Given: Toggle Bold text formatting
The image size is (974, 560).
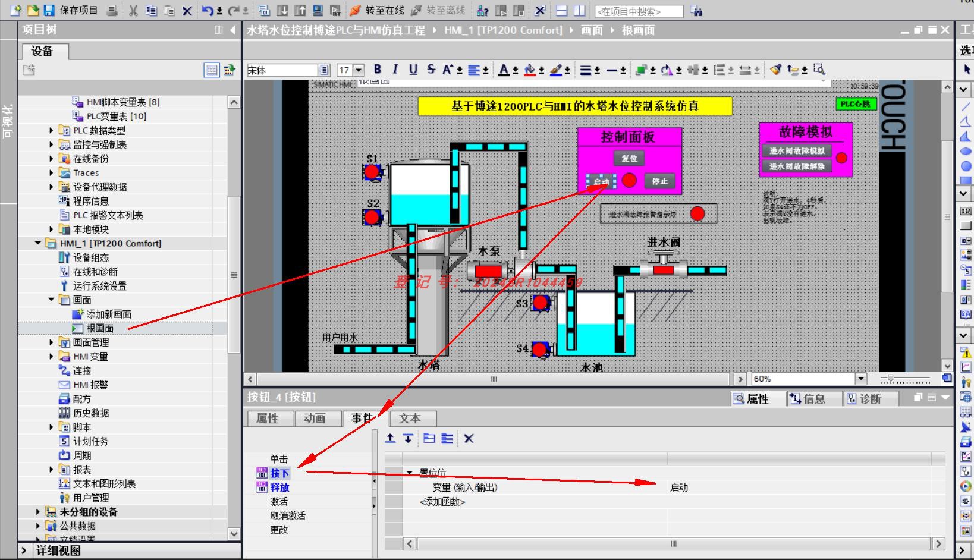Looking at the screenshot, I should [377, 70].
